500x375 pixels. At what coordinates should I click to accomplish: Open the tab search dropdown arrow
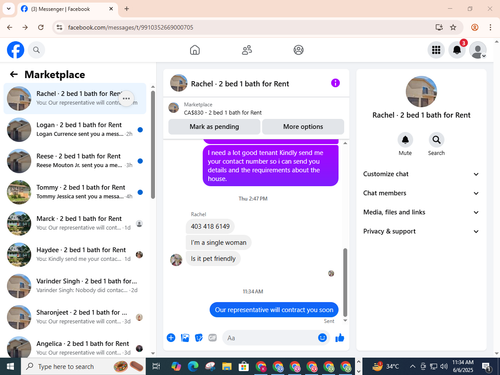coord(9,9)
